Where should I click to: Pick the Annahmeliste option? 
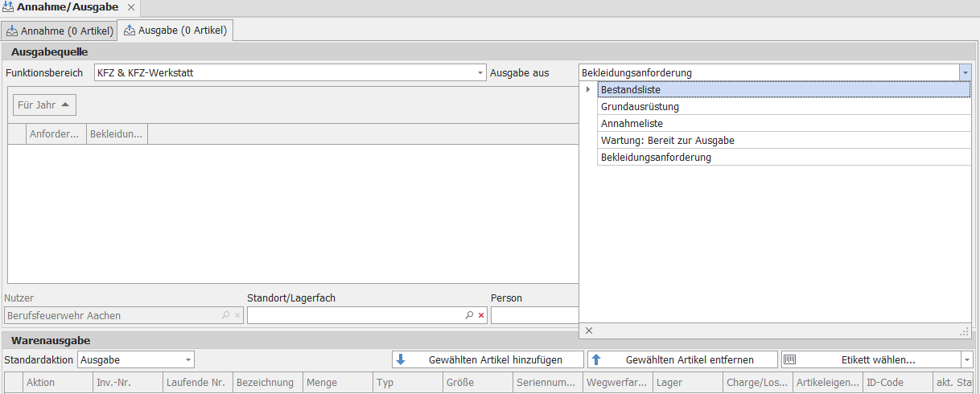click(x=632, y=124)
